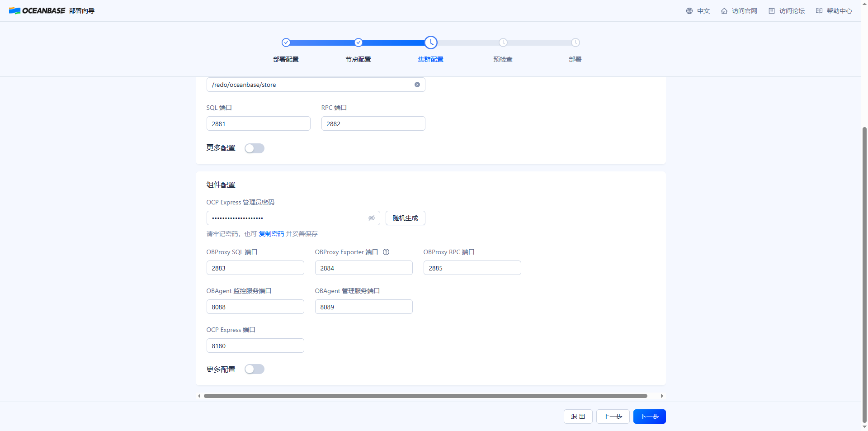Click 复制密码 to copy password
The image size is (868, 431).
point(271,234)
